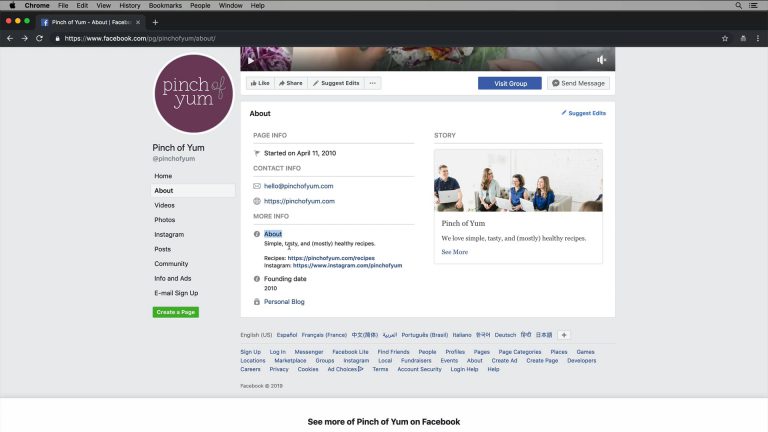Go to Home in page sidebar
The width and height of the screenshot is (768, 432).
tap(163, 176)
